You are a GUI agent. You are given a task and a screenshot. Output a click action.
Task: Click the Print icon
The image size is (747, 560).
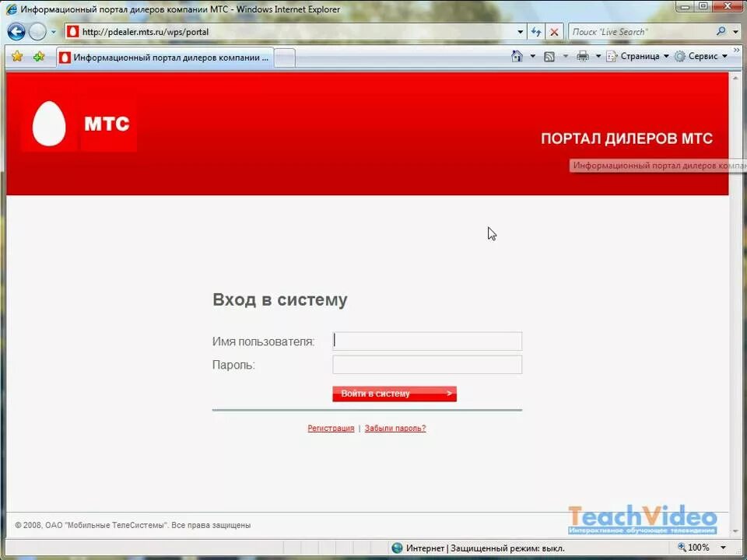(583, 57)
